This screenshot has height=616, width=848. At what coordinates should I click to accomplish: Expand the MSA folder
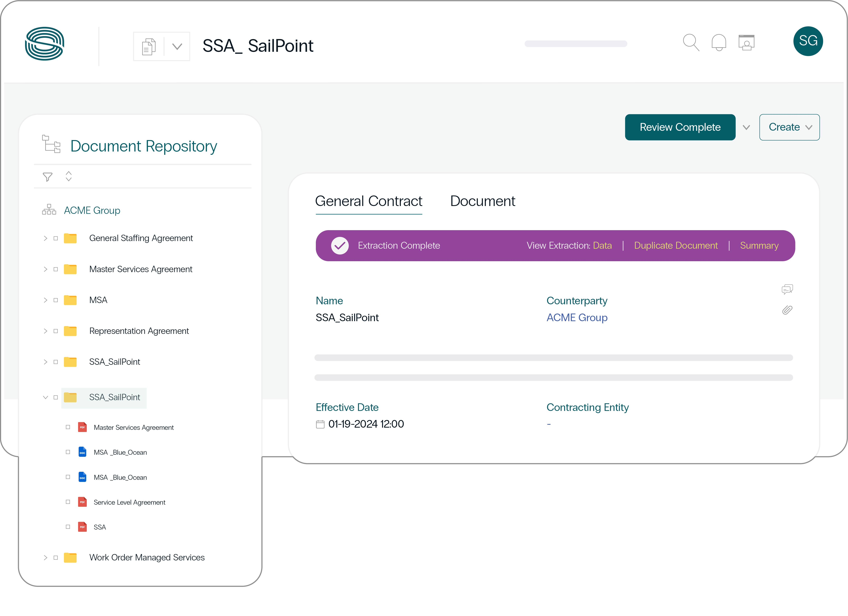(45, 300)
